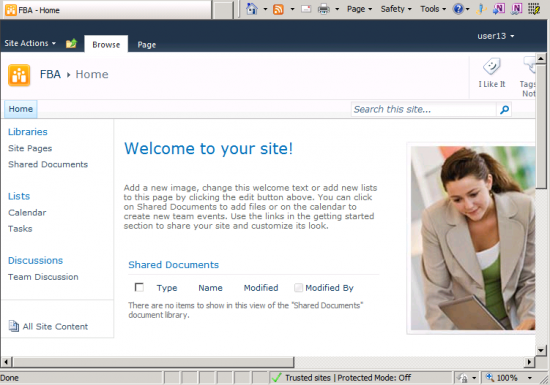Click the All Site Content link
The width and height of the screenshot is (550, 385).
click(55, 326)
